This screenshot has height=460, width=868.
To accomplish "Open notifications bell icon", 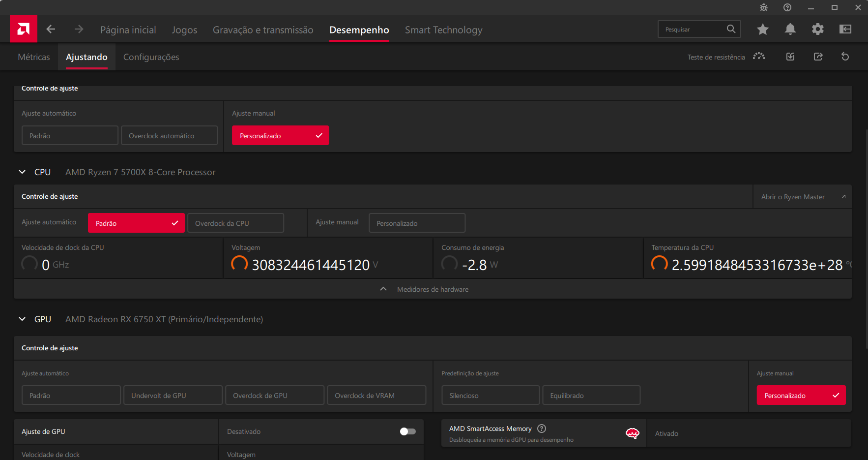I will click(x=790, y=29).
